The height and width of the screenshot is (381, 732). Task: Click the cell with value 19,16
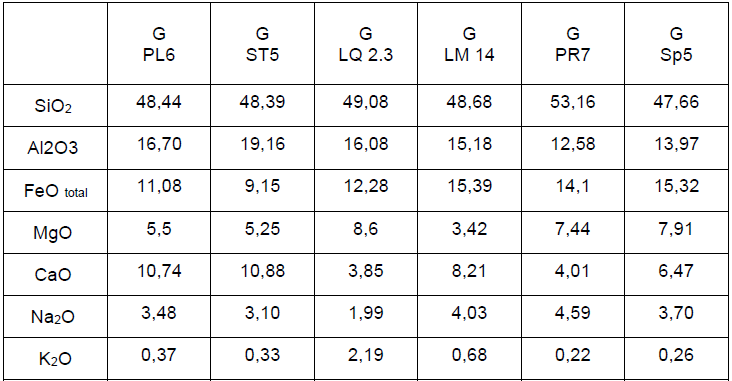click(x=262, y=148)
